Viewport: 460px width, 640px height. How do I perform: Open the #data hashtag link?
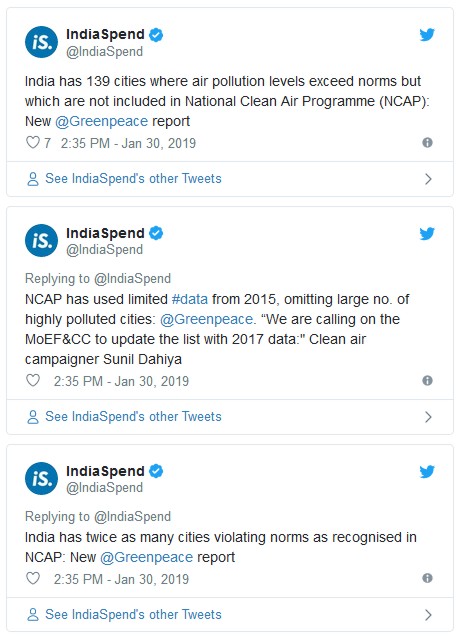190,299
